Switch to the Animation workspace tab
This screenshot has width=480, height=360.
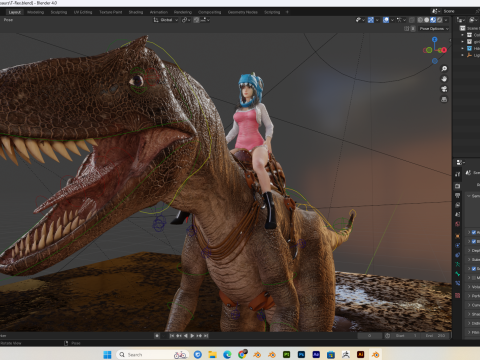pos(159,12)
